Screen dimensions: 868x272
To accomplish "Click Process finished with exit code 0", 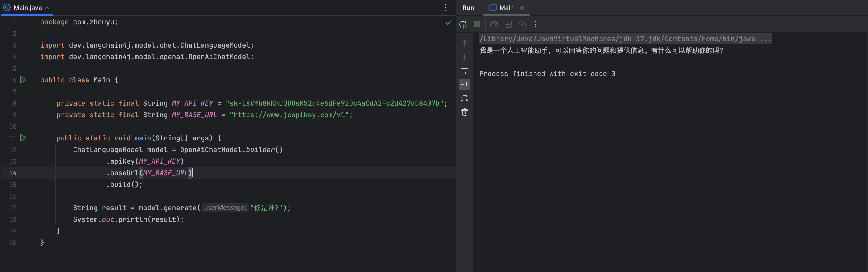I will [x=547, y=73].
